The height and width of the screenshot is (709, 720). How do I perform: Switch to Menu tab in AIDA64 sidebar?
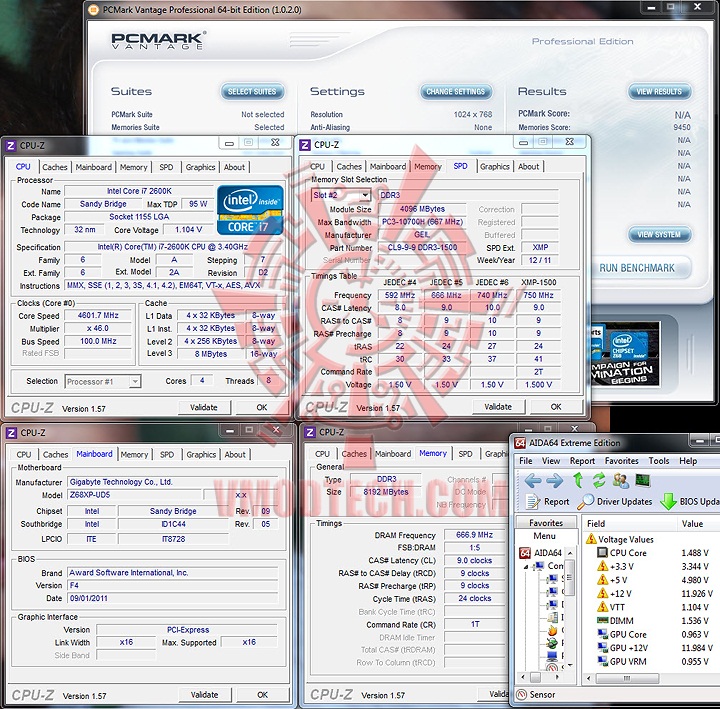[545, 536]
